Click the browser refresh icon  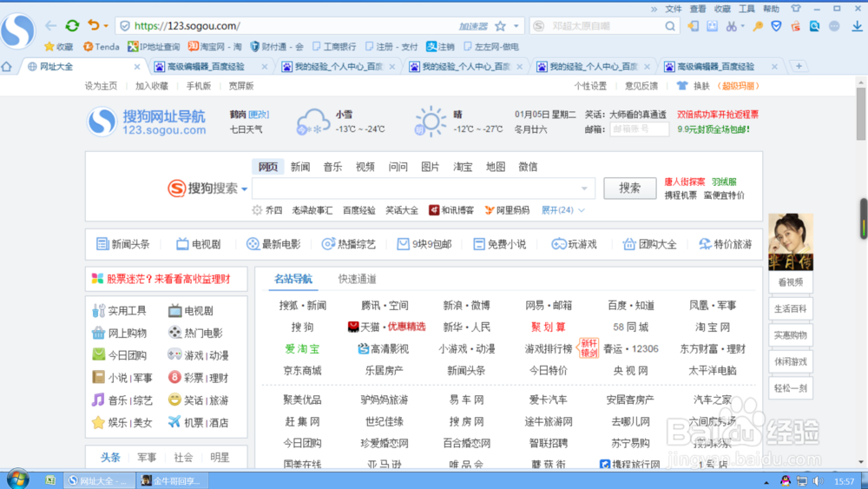click(x=72, y=25)
